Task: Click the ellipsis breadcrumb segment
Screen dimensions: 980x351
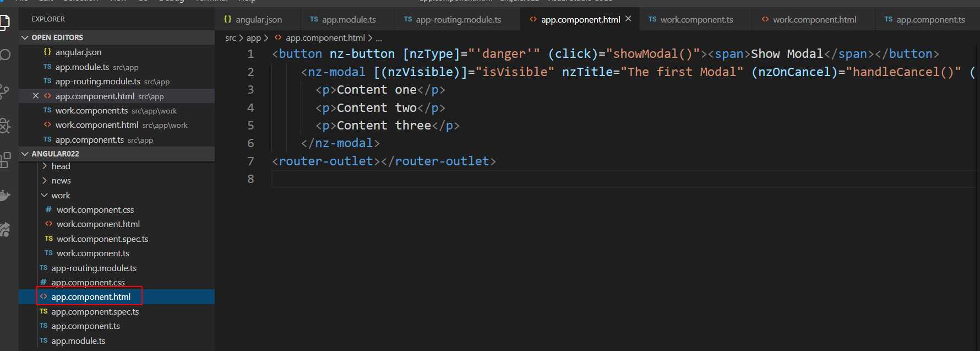Action: (x=379, y=38)
